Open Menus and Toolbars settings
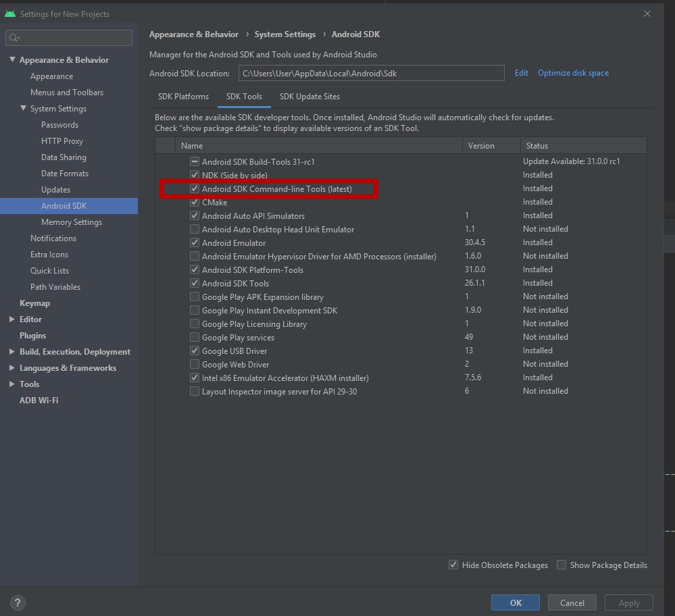 [67, 92]
